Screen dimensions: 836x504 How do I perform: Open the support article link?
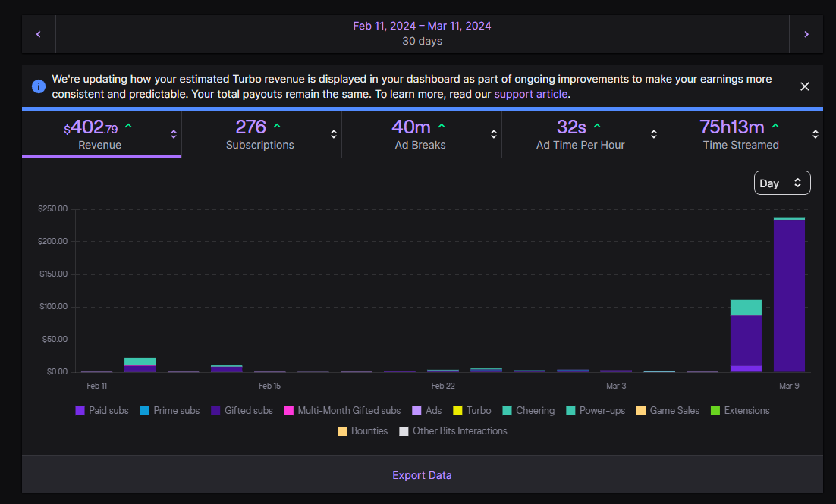click(530, 94)
